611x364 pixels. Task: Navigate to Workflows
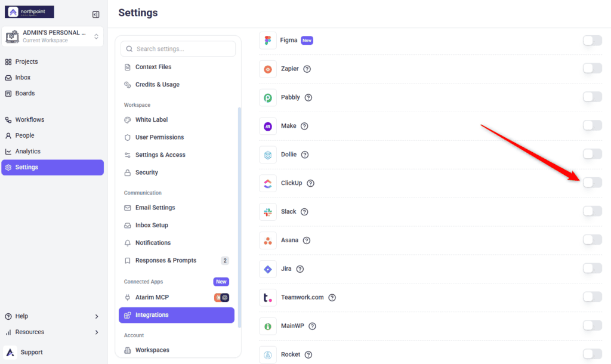(x=53, y=120)
